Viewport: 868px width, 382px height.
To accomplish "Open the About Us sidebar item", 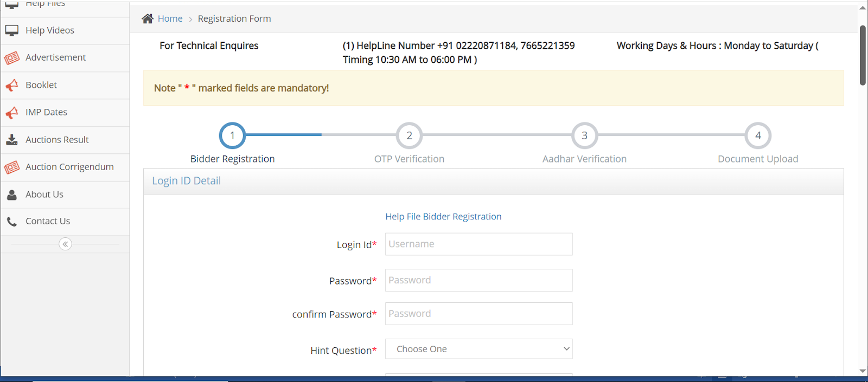I will point(65,195).
